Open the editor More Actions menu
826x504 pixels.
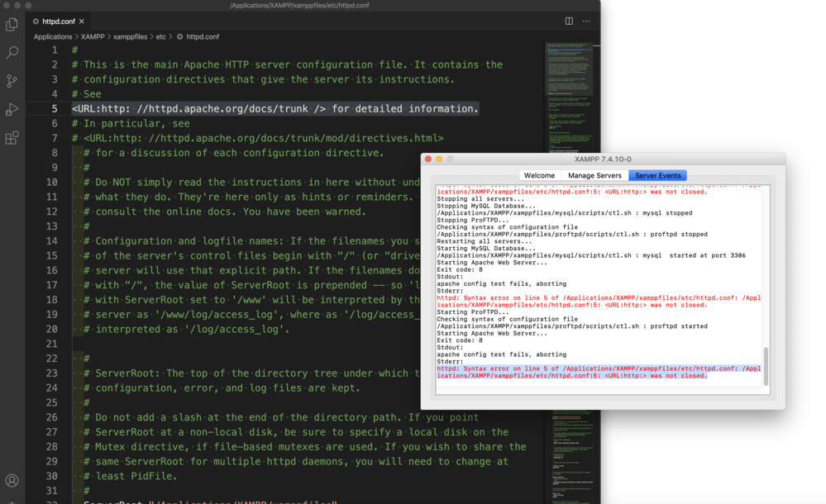pos(586,21)
